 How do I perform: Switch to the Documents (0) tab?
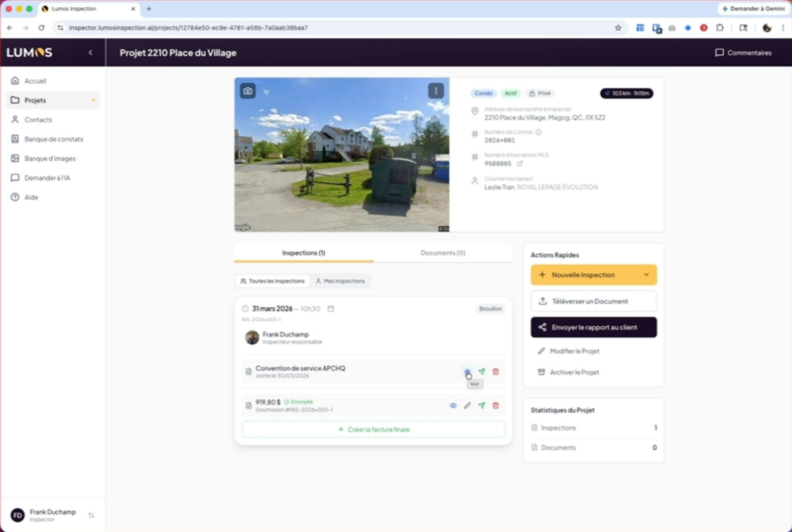point(443,253)
